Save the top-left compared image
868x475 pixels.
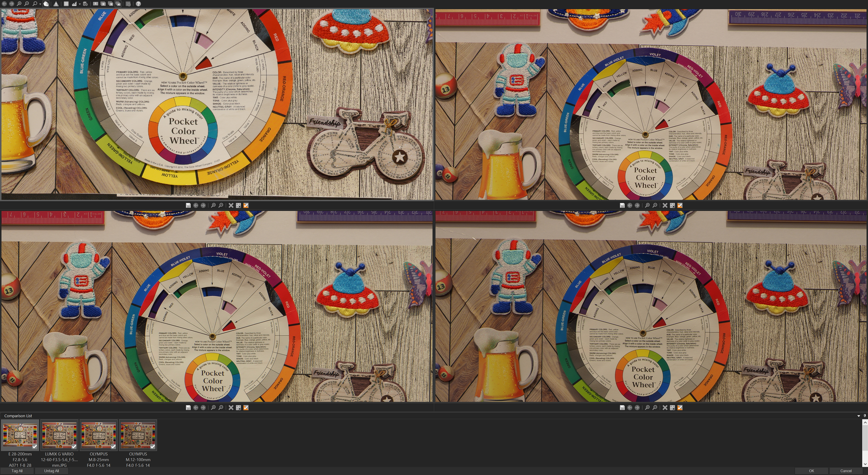(189, 205)
